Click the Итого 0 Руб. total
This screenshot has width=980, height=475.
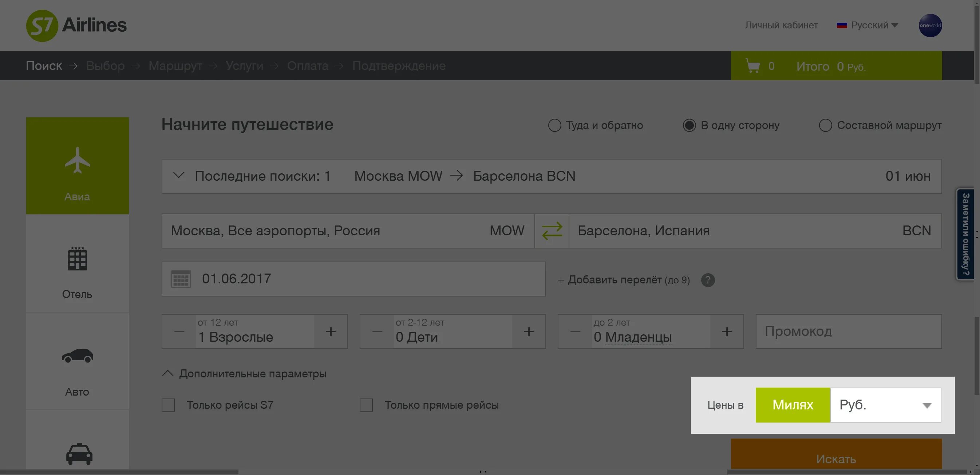pos(831,67)
